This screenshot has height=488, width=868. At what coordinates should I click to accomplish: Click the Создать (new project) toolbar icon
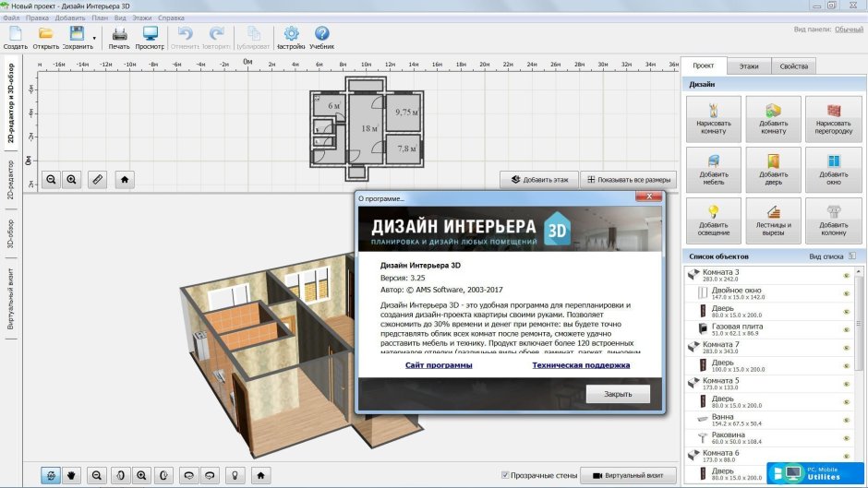[15, 34]
